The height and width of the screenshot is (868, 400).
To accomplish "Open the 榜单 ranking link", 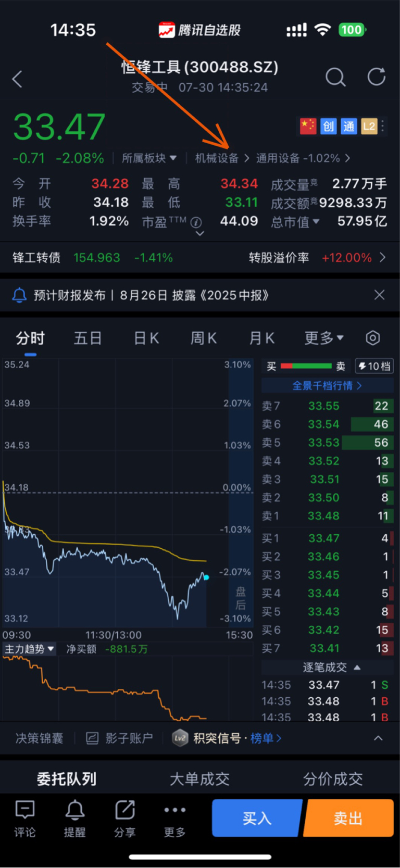I will point(266,738).
